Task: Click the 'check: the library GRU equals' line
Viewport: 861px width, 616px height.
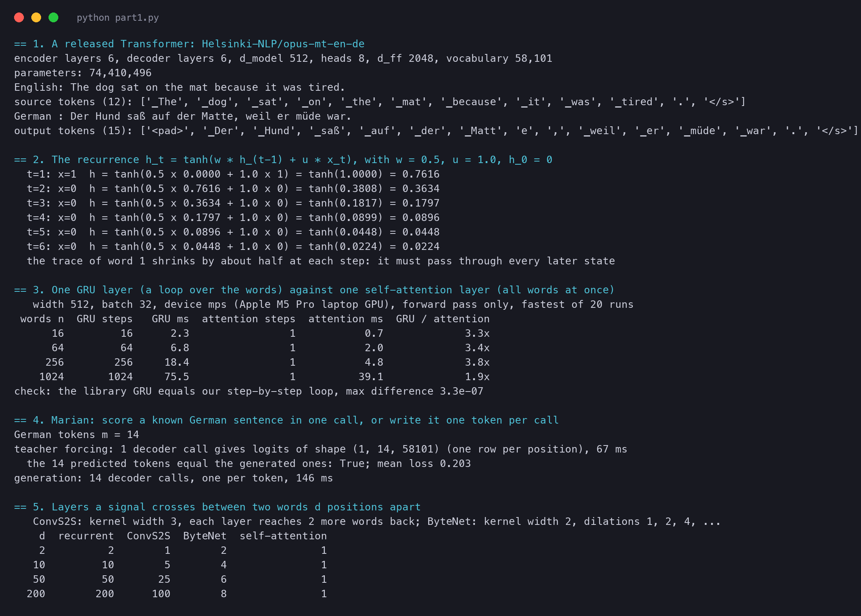Action: [249, 391]
